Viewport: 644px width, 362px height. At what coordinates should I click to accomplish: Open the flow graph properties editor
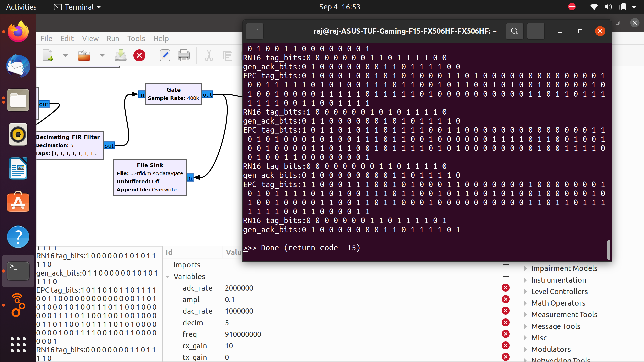point(165,55)
